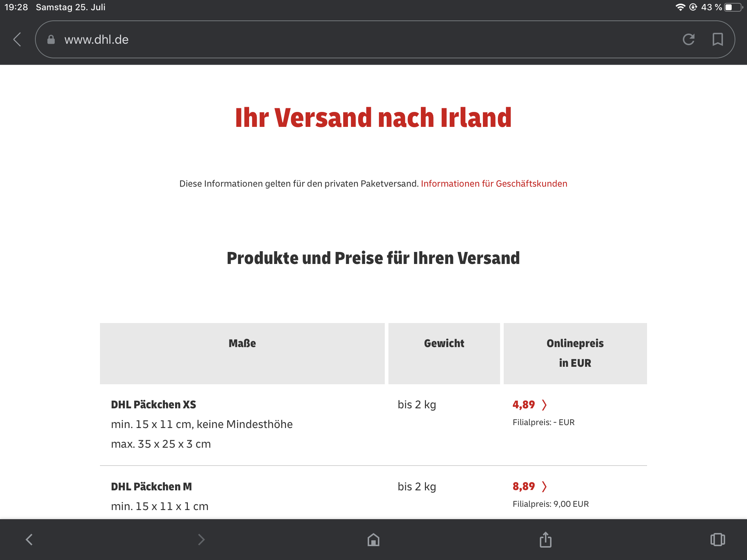Click 'bis 2 kg' in the Päckchen M row
747x560 pixels.
(x=417, y=487)
